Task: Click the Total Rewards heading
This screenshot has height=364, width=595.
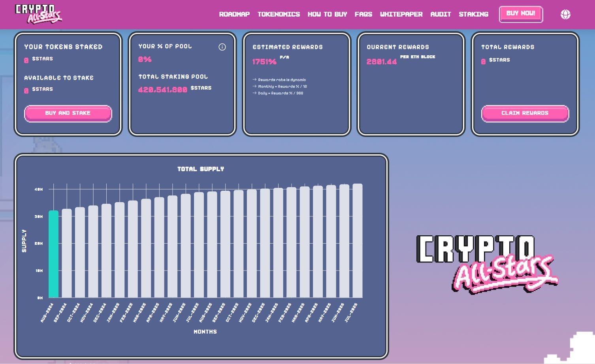Action: pyautogui.click(x=508, y=47)
